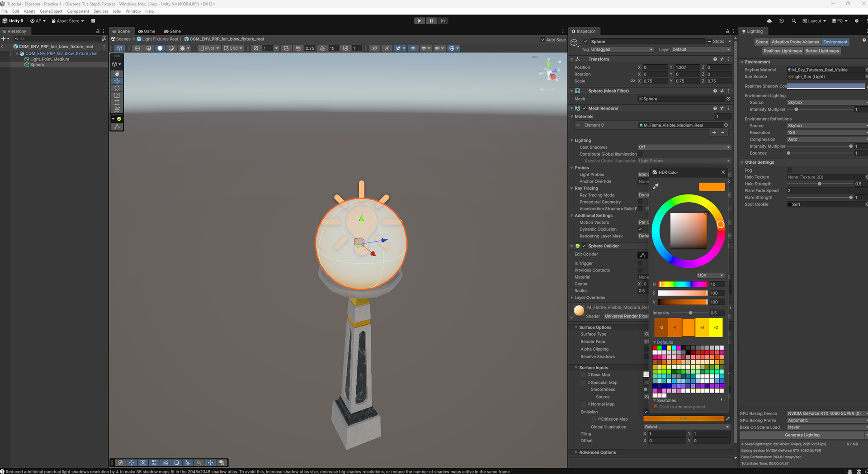Click the eyedropper in HDR Color picker
This screenshot has width=868, height=474.
(x=656, y=186)
